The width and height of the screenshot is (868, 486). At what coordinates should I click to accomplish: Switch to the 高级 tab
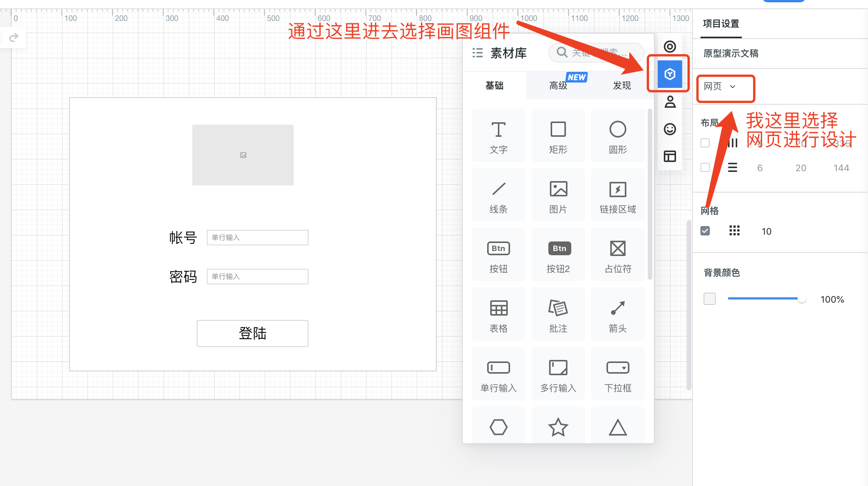coord(558,86)
